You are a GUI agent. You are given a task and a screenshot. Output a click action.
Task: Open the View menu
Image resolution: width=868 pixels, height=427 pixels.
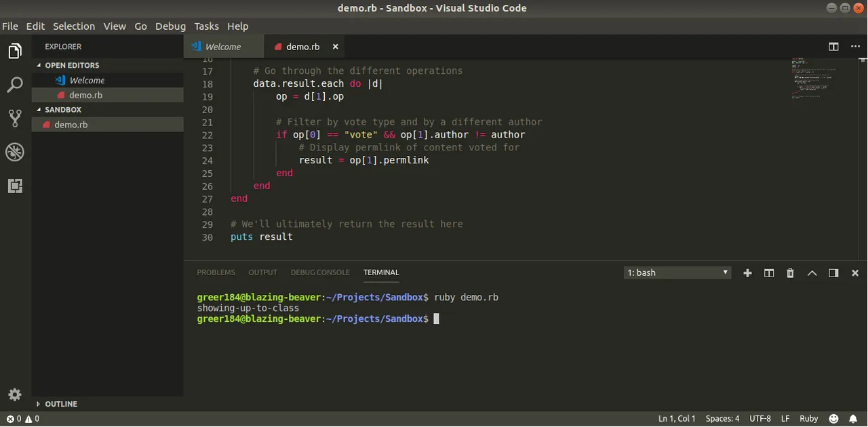tap(115, 26)
